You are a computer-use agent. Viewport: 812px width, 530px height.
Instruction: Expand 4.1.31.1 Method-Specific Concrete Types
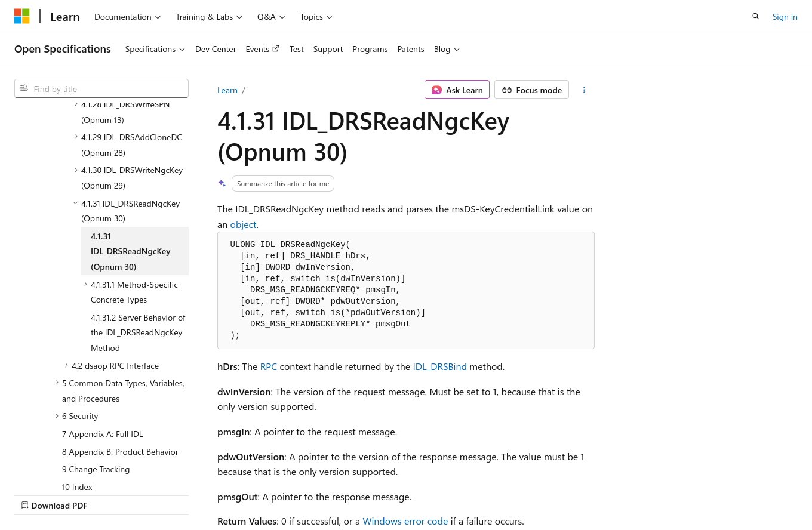click(85, 285)
